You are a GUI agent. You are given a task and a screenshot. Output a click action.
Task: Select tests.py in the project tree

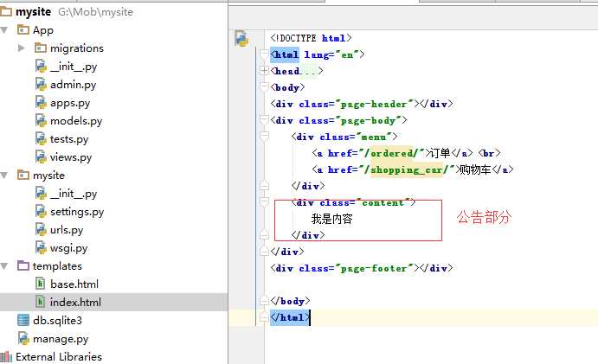[69, 139]
